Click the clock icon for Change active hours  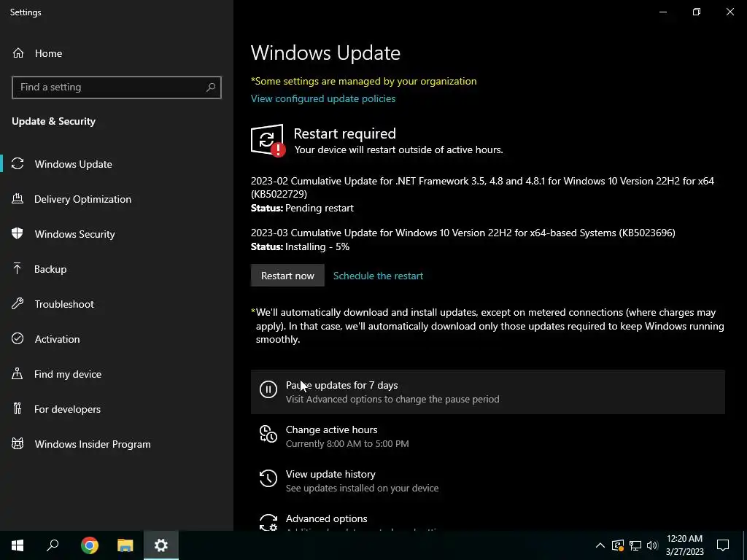pos(268,434)
